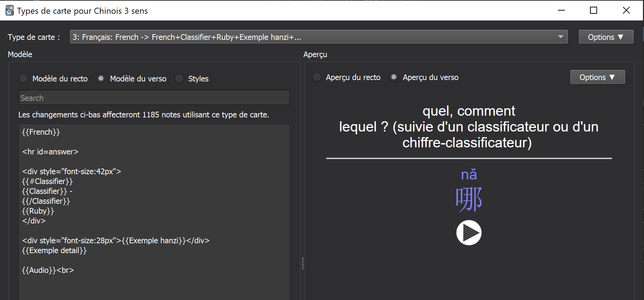Focus the Search field in template panel
The width and height of the screenshot is (644, 300).
154,98
